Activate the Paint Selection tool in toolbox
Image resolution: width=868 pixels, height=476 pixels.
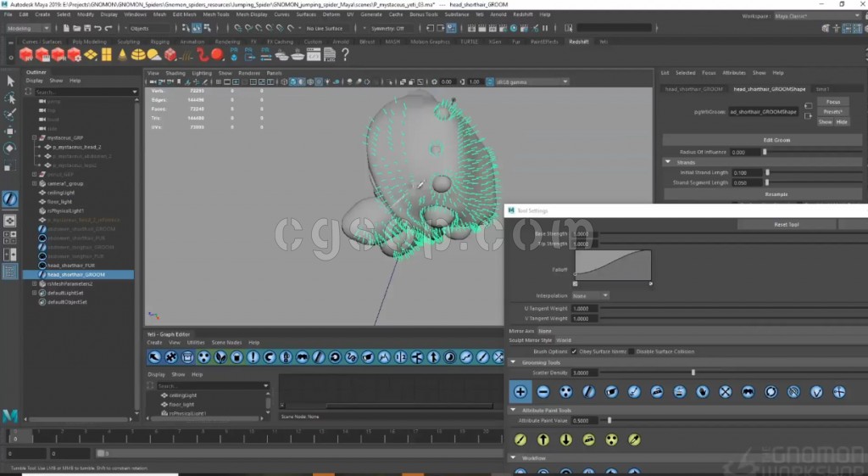[x=10, y=115]
